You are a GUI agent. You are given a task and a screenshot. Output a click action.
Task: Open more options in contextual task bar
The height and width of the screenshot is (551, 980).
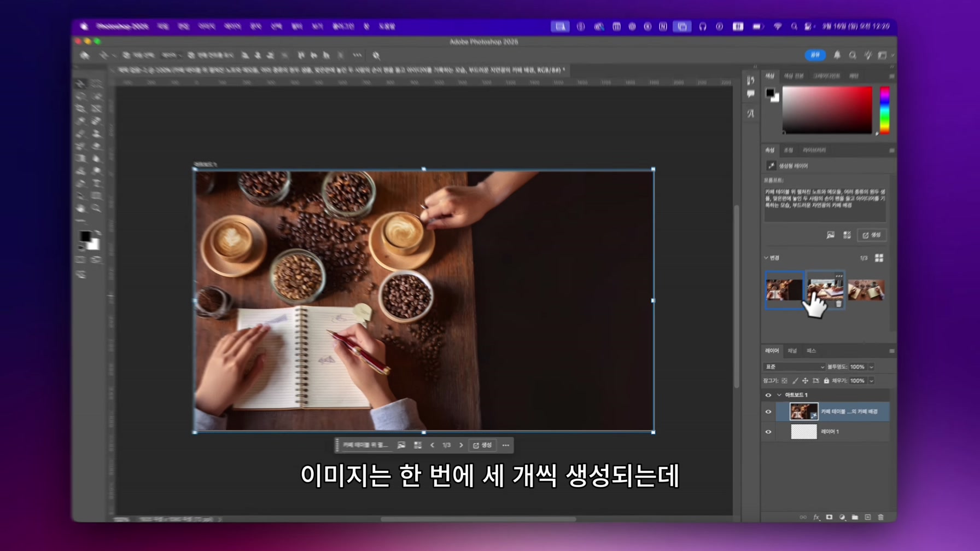tap(506, 445)
